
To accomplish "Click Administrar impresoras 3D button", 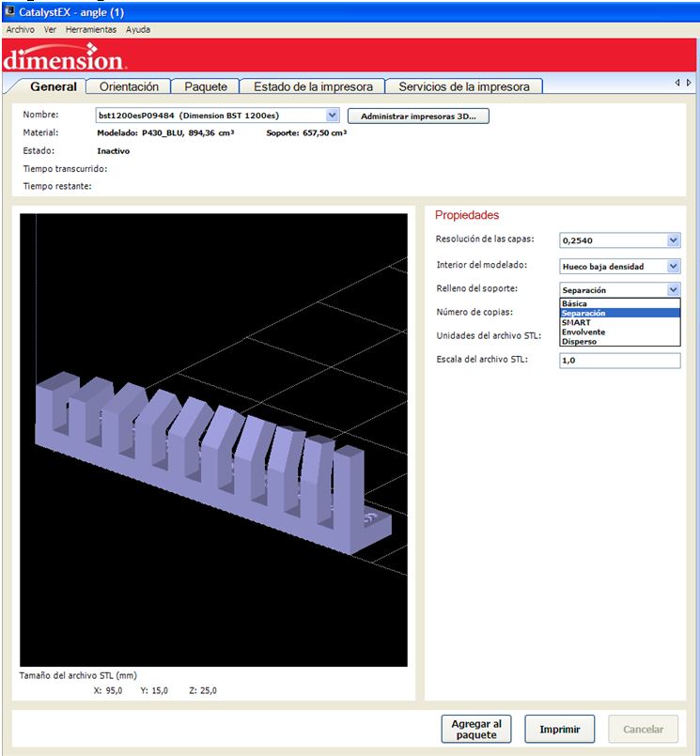I will point(418,116).
